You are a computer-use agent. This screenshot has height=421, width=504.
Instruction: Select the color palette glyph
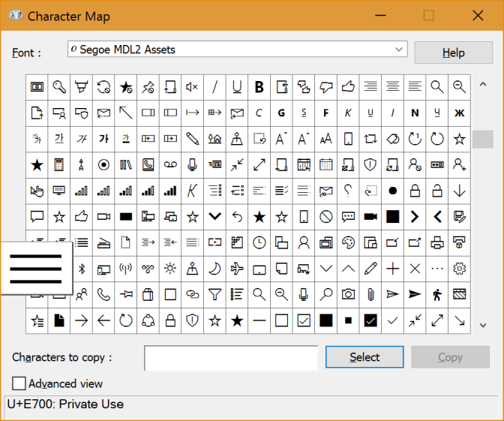[x=348, y=242]
